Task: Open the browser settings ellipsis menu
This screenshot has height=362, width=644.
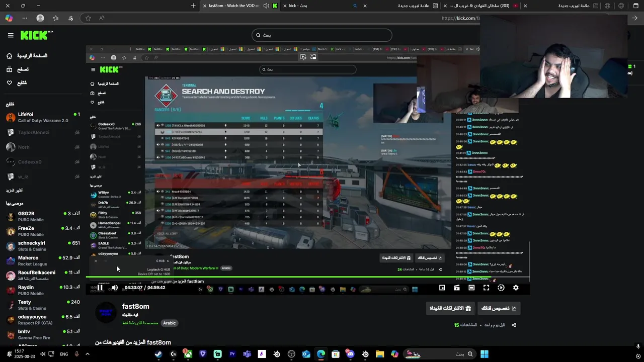Action: coord(25,18)
